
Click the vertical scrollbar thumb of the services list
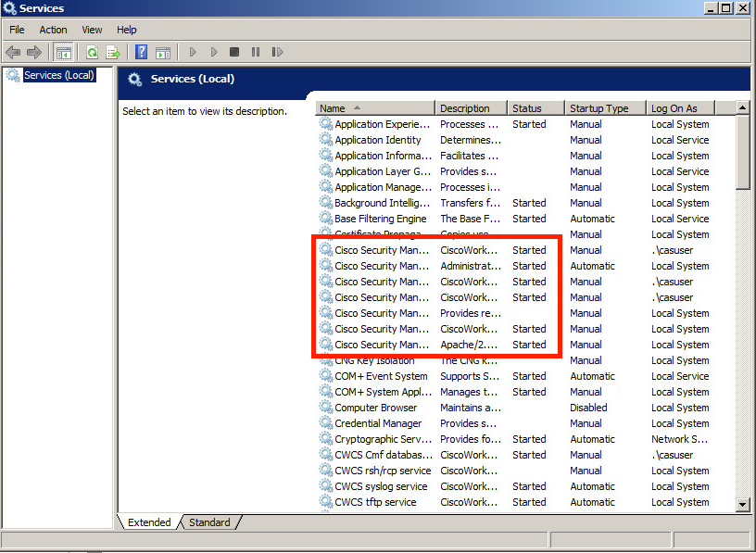click(742, 152)
